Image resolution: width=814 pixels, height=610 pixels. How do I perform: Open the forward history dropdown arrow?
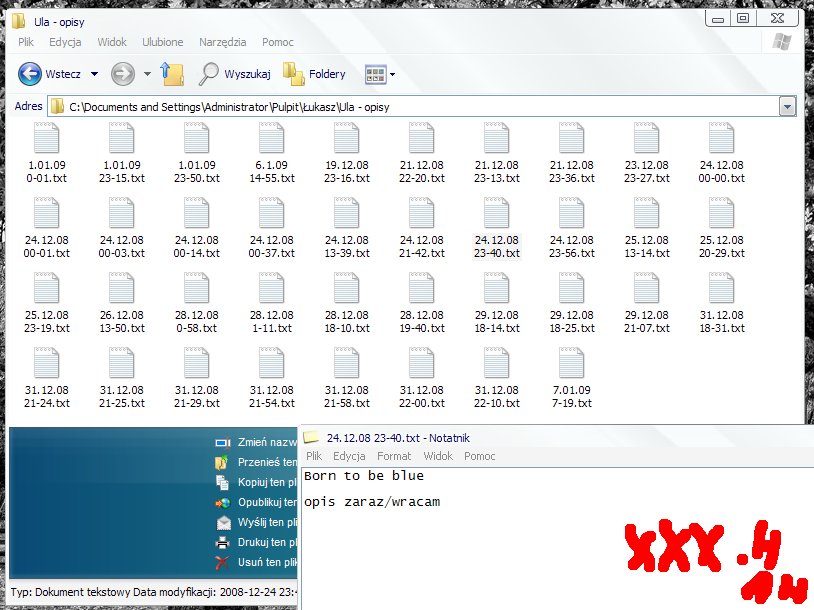[x=147, y=74]
